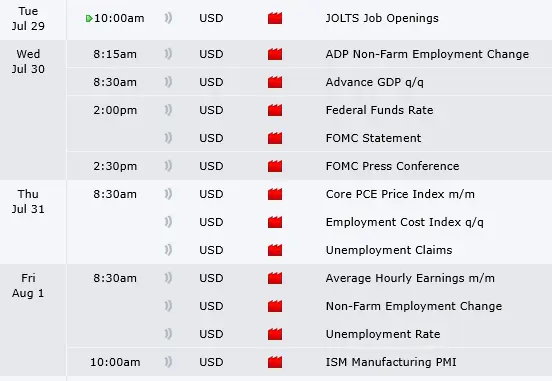Click the USD currency label for Advance GDP
This screenshot has height=381, width=552.
211,82
